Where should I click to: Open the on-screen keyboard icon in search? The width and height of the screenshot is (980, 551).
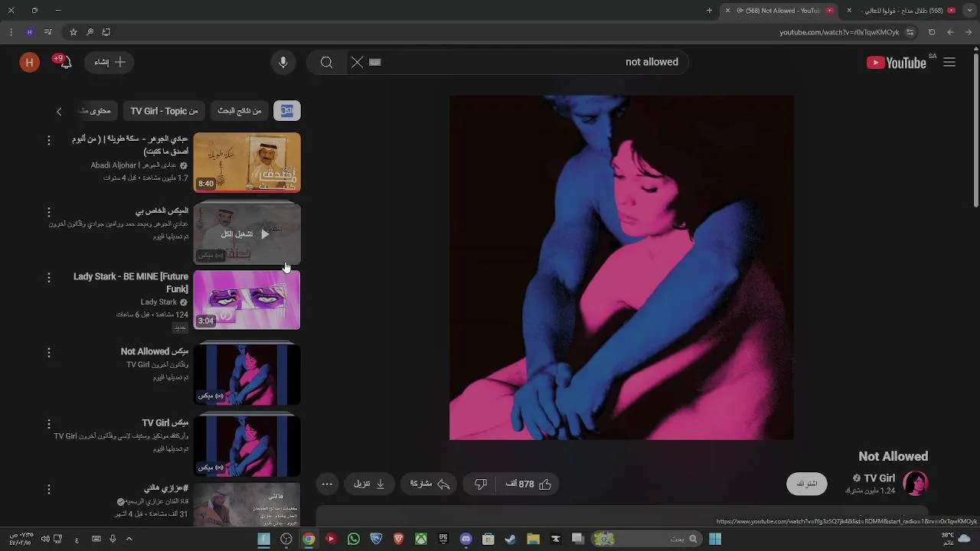click(x=375, y=62)
